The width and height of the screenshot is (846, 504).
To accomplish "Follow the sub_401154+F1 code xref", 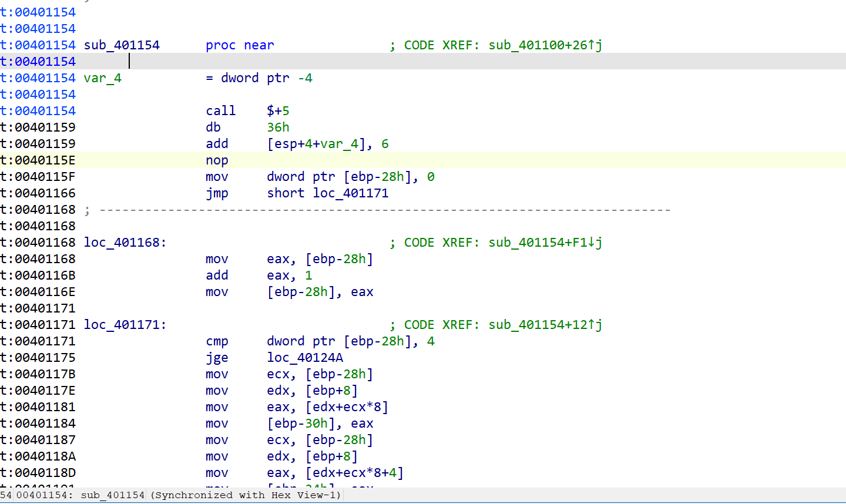I will coord(545,243).
